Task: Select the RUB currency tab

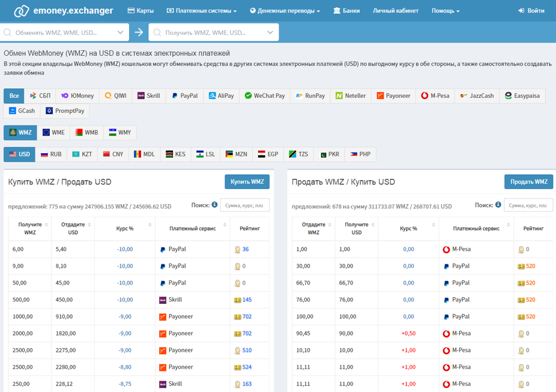Action: tap(51, 154)
